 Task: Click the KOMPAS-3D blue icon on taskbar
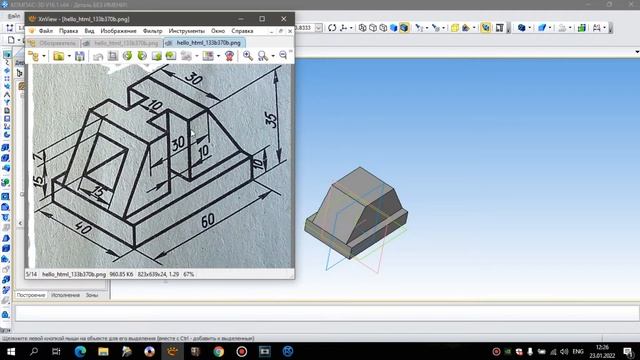tap(288, 351)
